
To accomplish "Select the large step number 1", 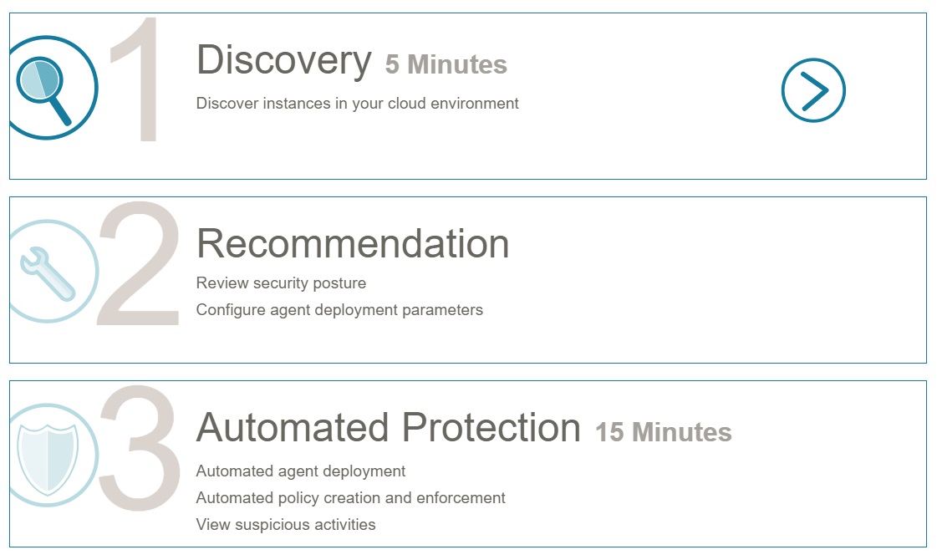I will [x=135, y=79].
